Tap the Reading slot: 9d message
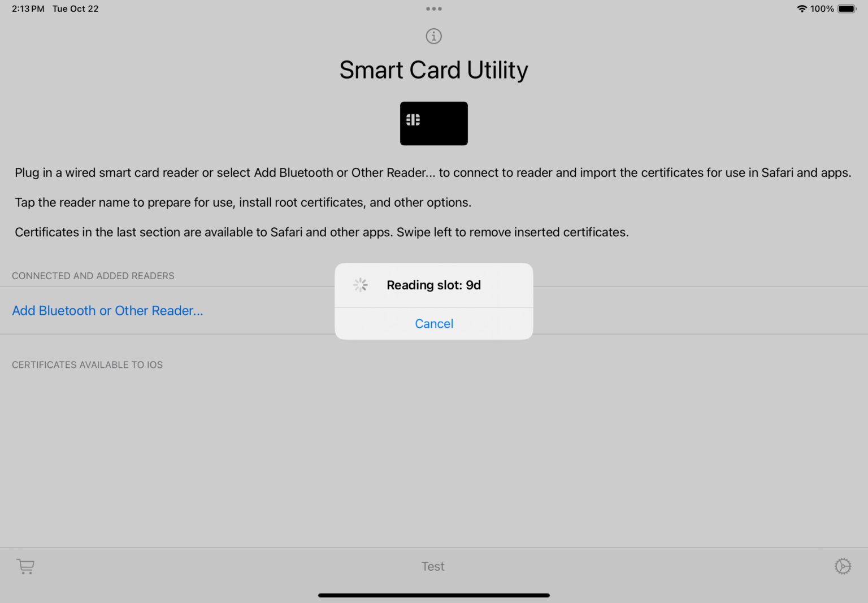 pos(433,285)
